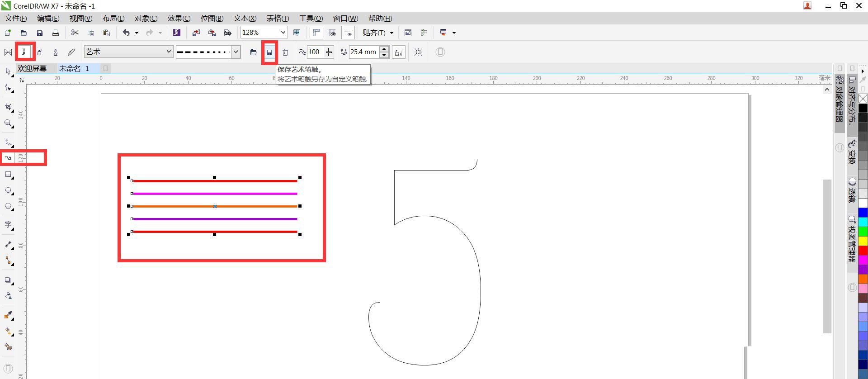The height and width of the screenshot is (379, 868).
Task: Expand the brush category 艺术 dropdown
Action: pyautogui.click(x=169, y=52)
